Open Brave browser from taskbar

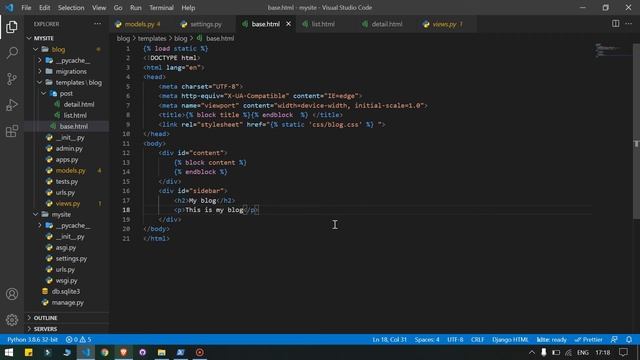124,352
